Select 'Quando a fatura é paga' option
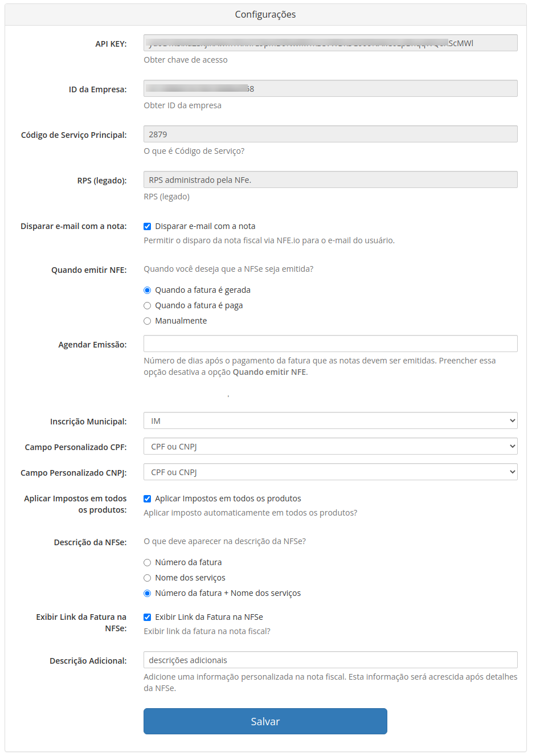The image size is (536, 756). point(147,305)
